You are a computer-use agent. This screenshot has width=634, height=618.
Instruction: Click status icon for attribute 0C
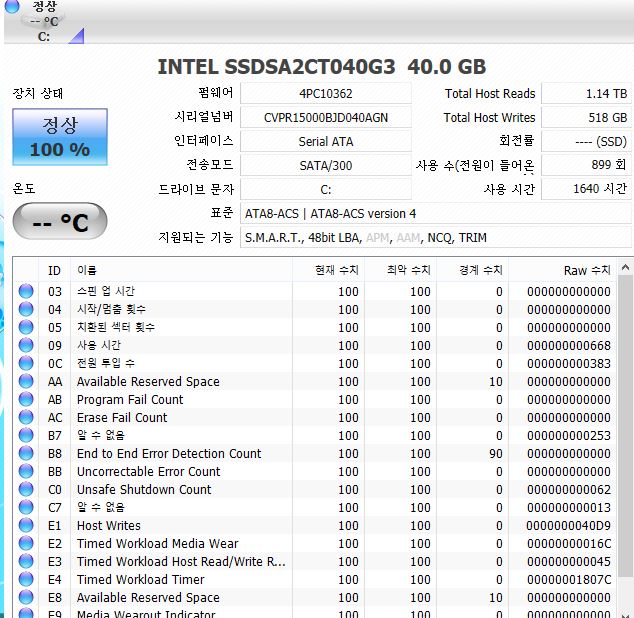26,363
